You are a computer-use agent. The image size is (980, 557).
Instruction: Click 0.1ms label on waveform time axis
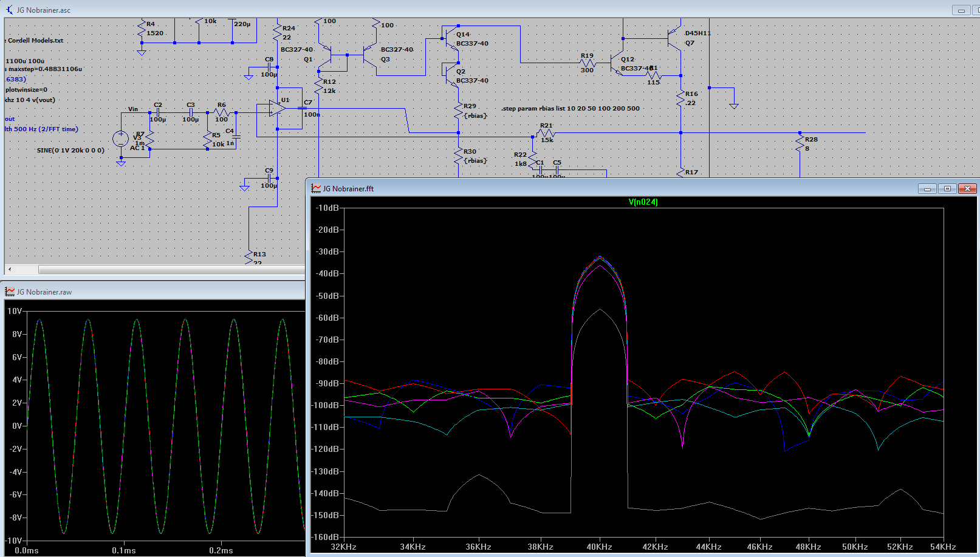124,550
